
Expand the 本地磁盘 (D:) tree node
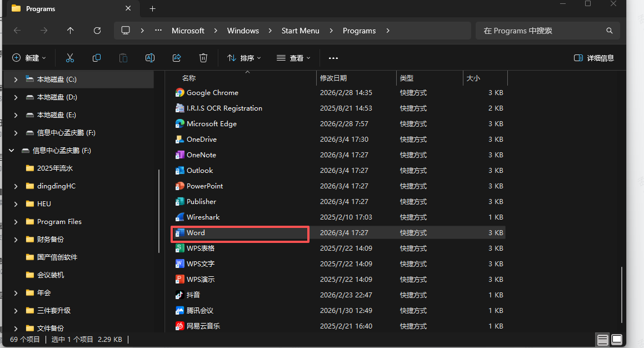pos(16,97)
